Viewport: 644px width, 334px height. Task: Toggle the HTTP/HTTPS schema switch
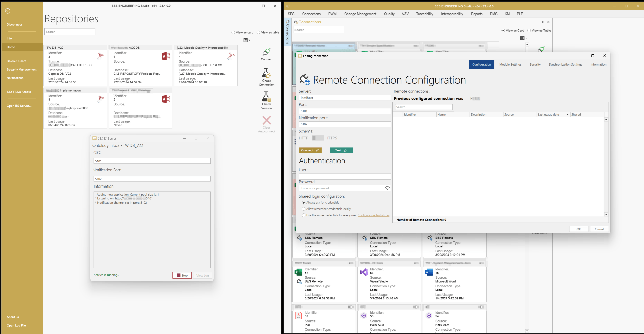coord(317,138)
